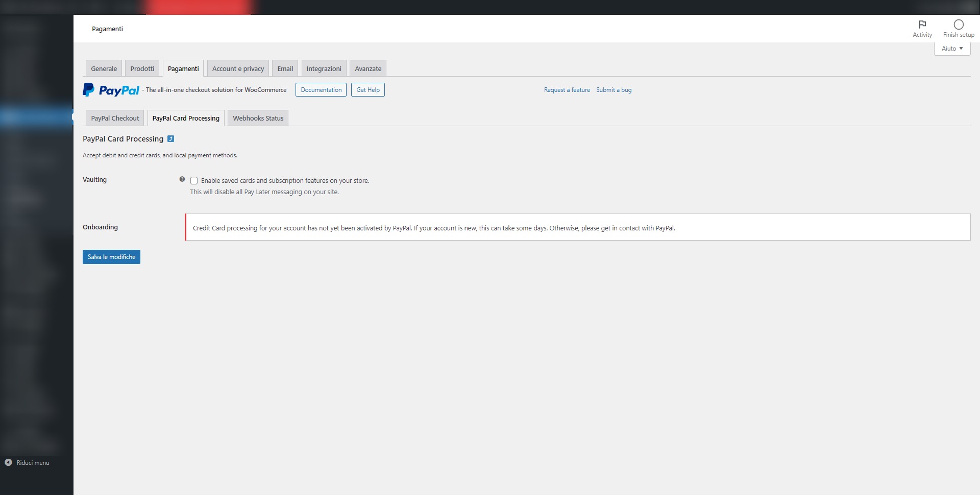
Task: Open the info icon next to PayPal Card Processing heading
Action: (171, 138)
